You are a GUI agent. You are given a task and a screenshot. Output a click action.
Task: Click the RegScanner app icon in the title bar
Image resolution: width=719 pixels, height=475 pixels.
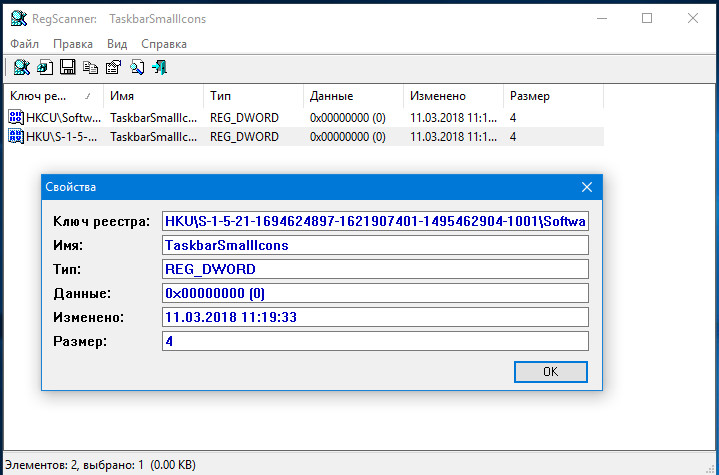19,19
